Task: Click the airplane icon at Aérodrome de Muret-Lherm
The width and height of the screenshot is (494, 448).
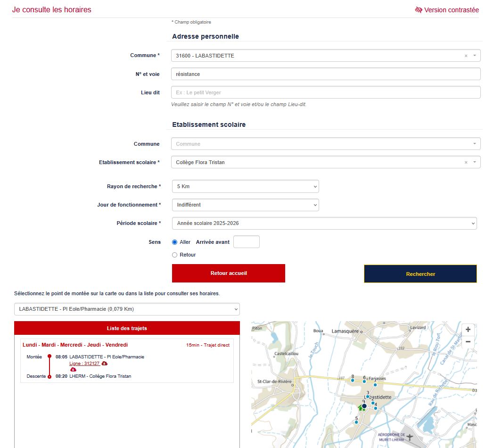Action: point(410,437)
